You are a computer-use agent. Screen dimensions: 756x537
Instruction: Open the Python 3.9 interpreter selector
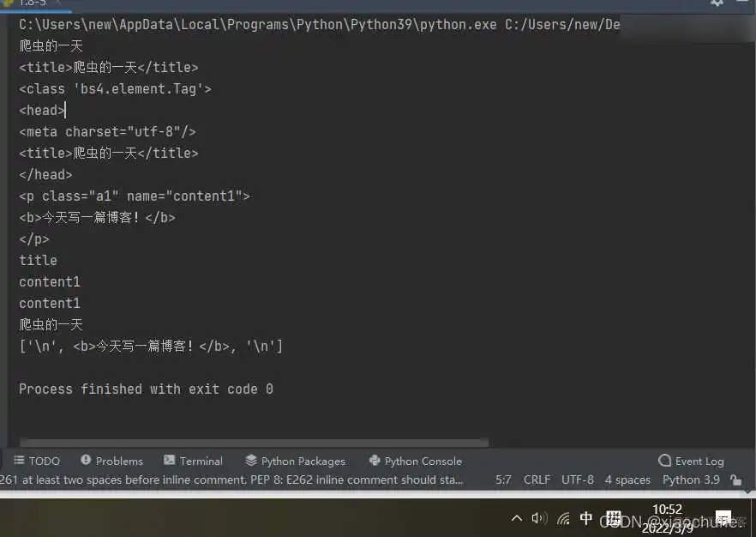691,480
